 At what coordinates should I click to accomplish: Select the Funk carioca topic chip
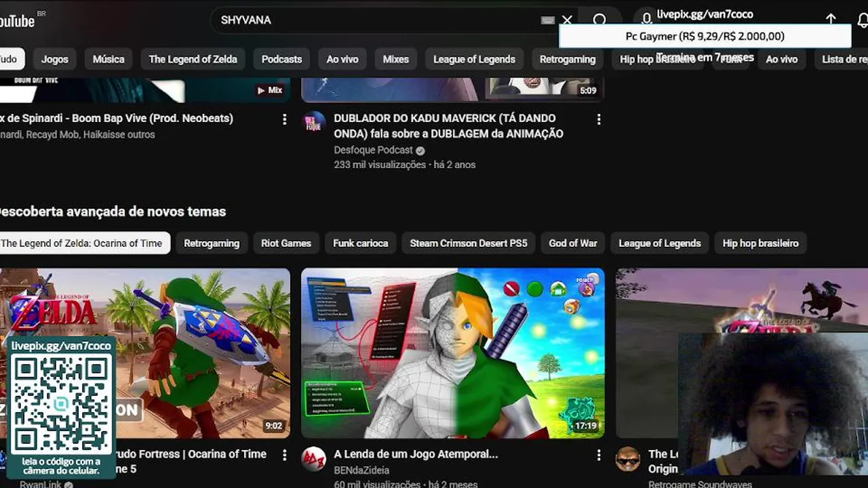click(361, 243)
